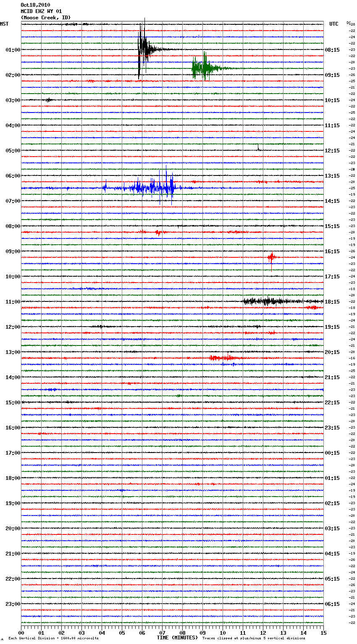This screenshot has width=357, height=644.
Task: Select the station code MCID EHZ WY 01
Action: tap(41, 11)
